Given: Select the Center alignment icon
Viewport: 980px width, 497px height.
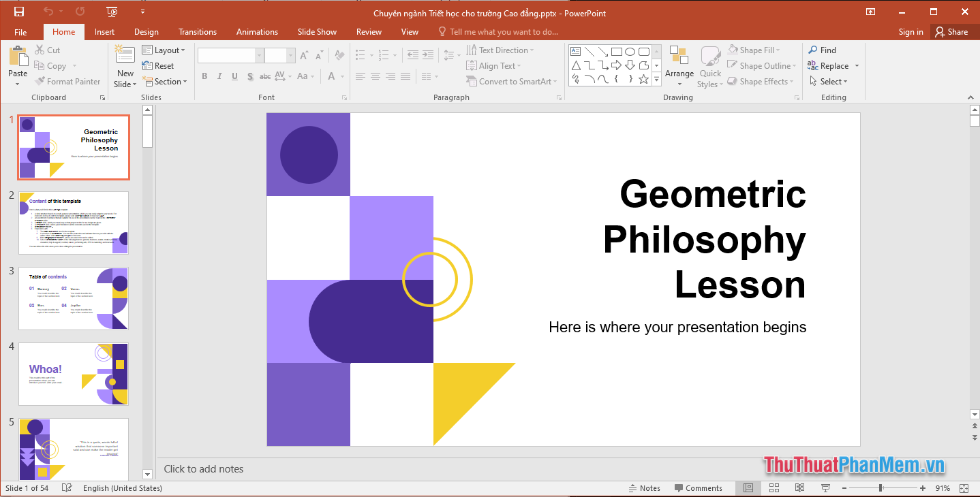Looking at the screenshot, I should [376, 76].
